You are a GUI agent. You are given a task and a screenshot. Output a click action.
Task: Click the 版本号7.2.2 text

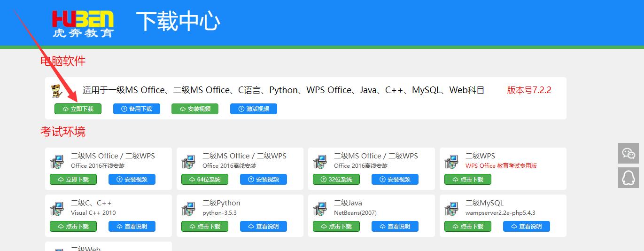pyautogui.click(x=529, y=90)
